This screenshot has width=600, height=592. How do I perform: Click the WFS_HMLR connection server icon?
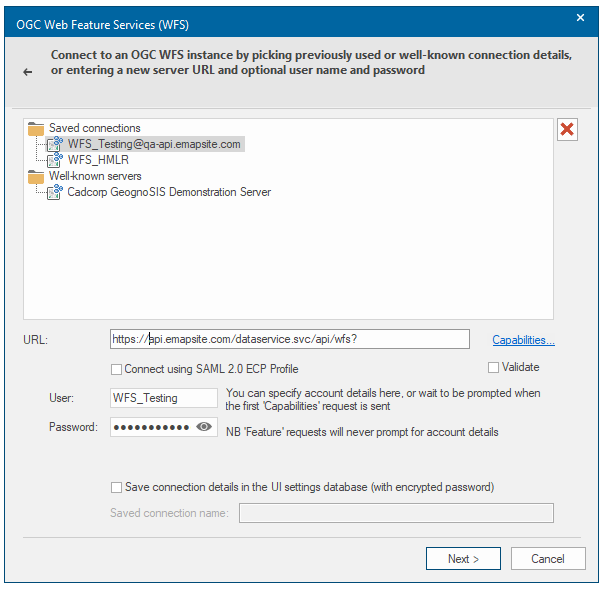point(55,160)
